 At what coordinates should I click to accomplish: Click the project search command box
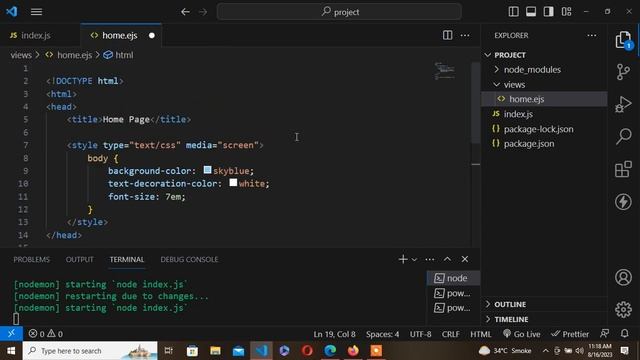pyautogui.click(x=339, y=12)
